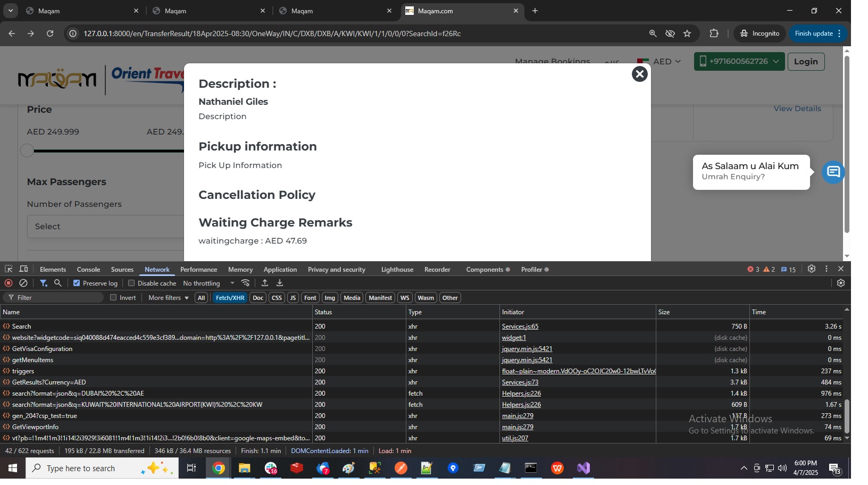Switch to the Console tab
This screenshot has width=868, height=485.
point(88,270)
